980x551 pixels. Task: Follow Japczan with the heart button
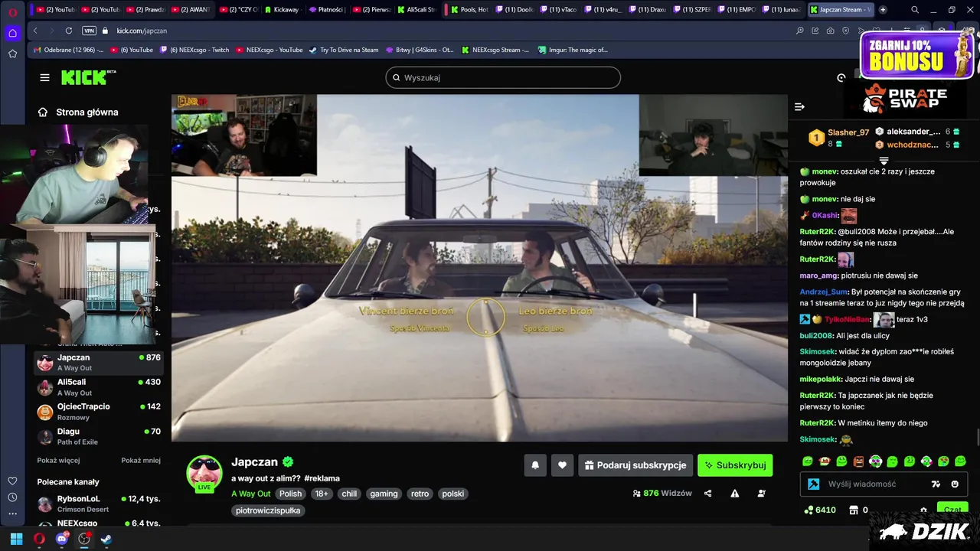pyautogui.click(x=562, y=465)
